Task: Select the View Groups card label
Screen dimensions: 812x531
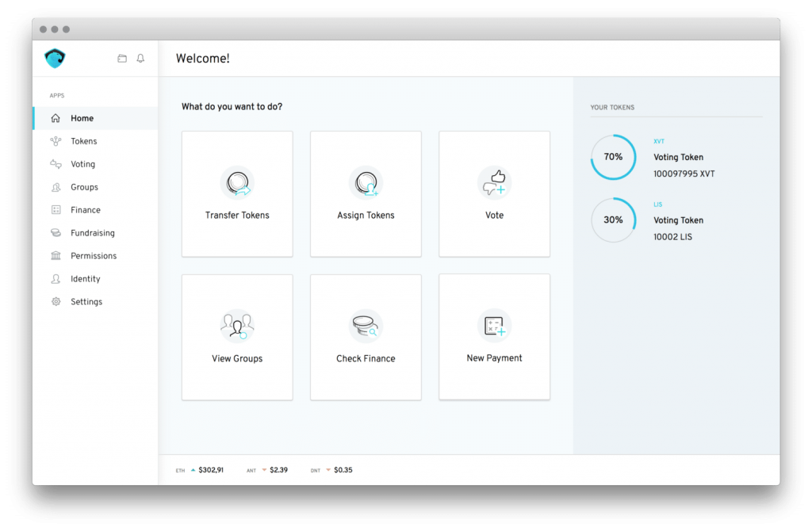Action: click(x=237, y=359)
